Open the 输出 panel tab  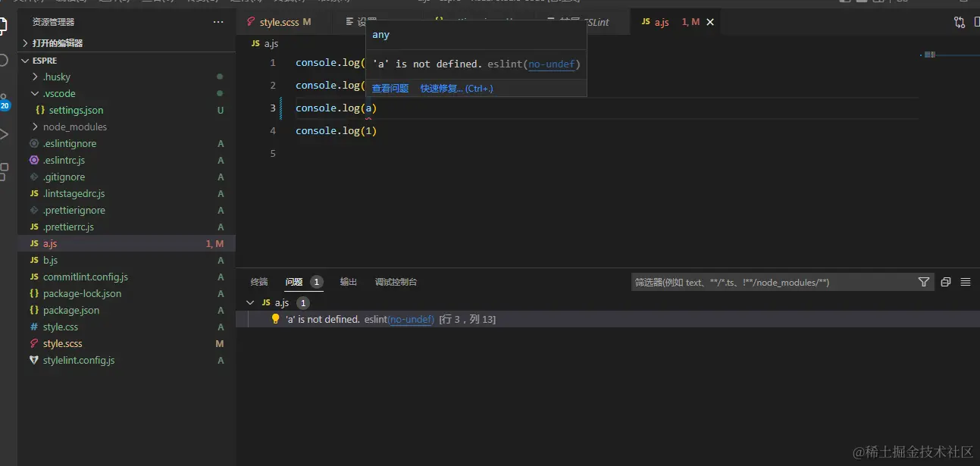click(349, 282)
